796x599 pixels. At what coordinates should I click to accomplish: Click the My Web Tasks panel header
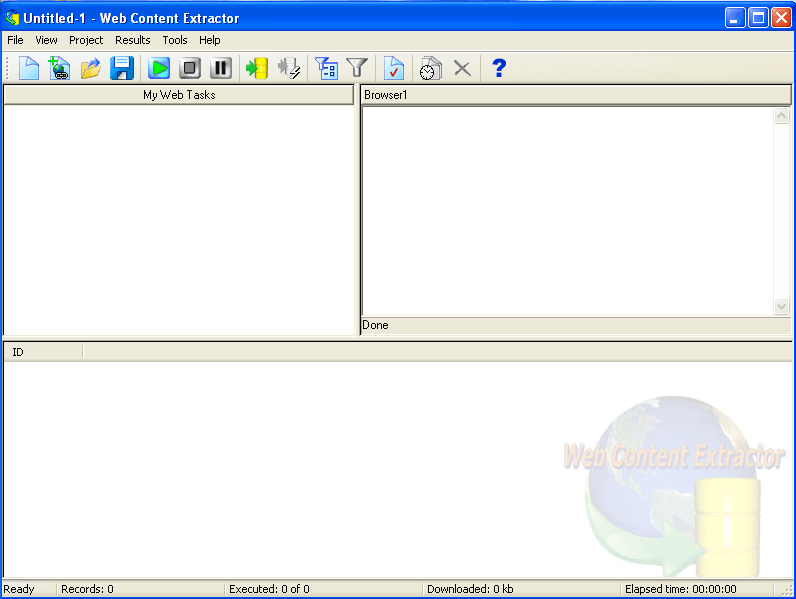click(x=179, y=95)
